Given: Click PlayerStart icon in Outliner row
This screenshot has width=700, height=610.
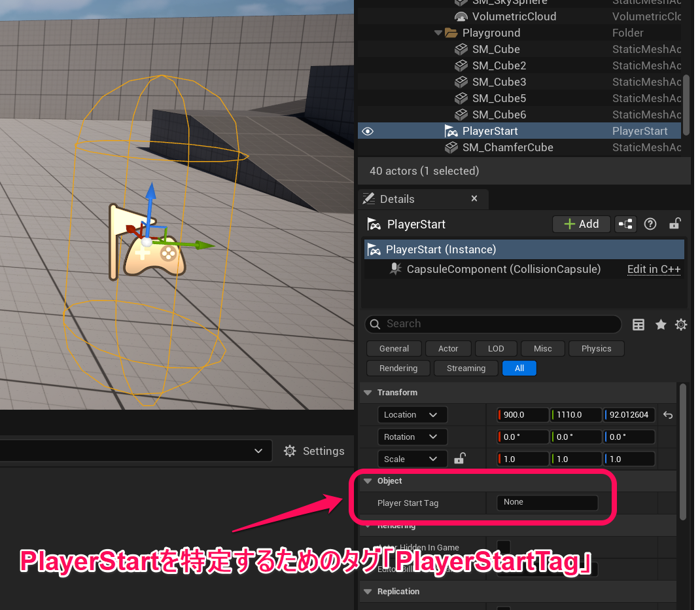Looking at the screenshot, I should coord(451,132).
